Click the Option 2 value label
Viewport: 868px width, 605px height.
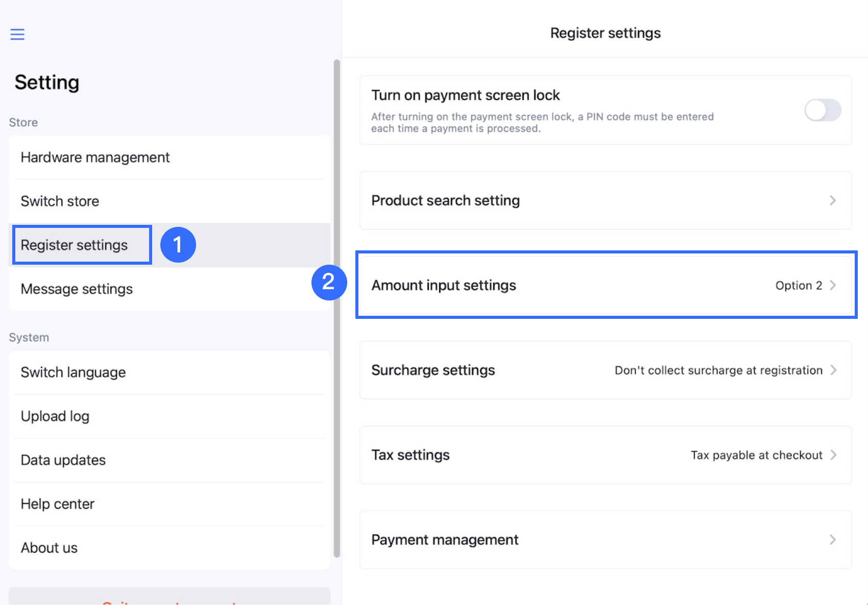pos(799,286)
